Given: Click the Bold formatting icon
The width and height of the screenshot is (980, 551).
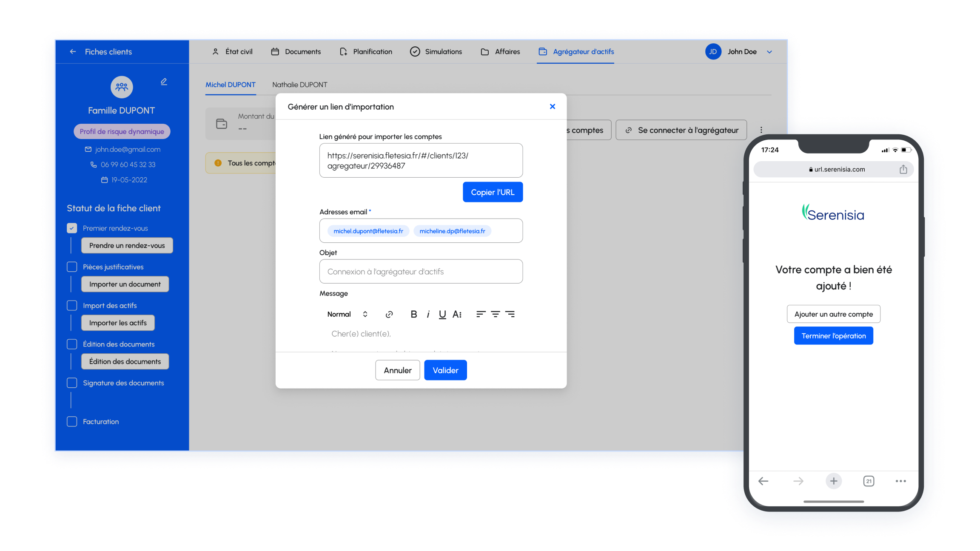Looking at the screenshot, I should point(413,314).
